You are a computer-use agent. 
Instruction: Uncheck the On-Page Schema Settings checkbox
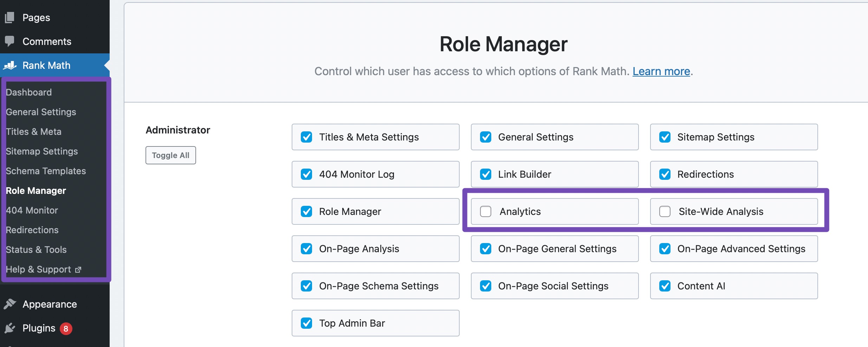[306, 286]
